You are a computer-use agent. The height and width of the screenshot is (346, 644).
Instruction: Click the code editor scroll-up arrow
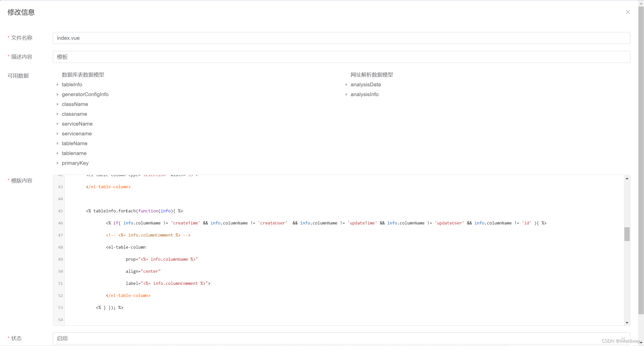coord(627,178)
